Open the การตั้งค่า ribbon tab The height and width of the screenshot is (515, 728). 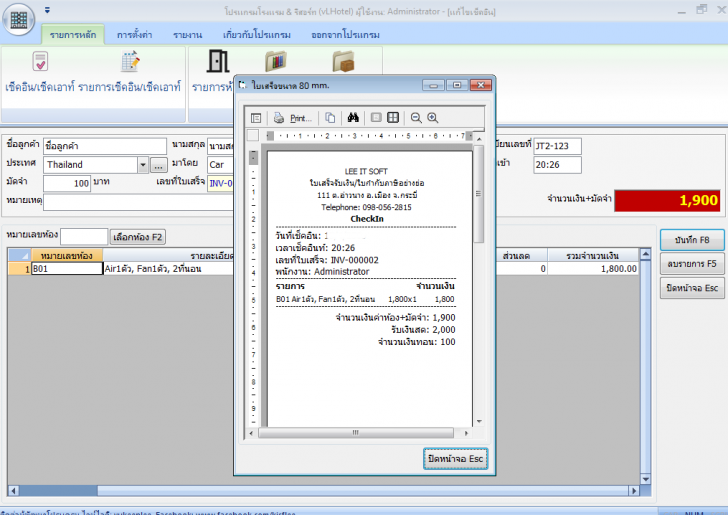point(134,35)
